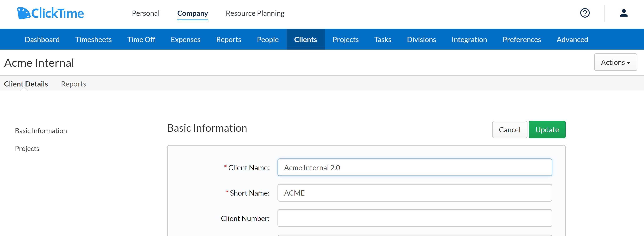644x236 pixels.
Task: Switch to the Reports tab
Action: coord(73,84)
